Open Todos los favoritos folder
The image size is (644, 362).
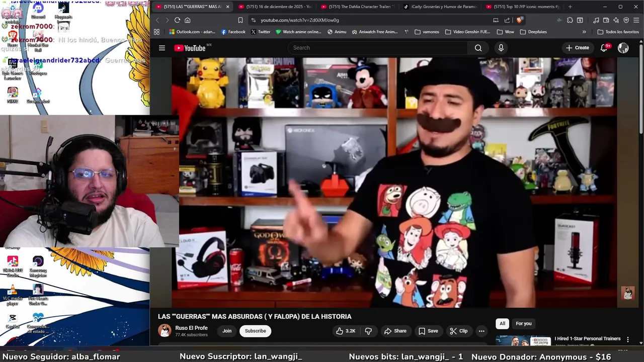tap(618, 32)
